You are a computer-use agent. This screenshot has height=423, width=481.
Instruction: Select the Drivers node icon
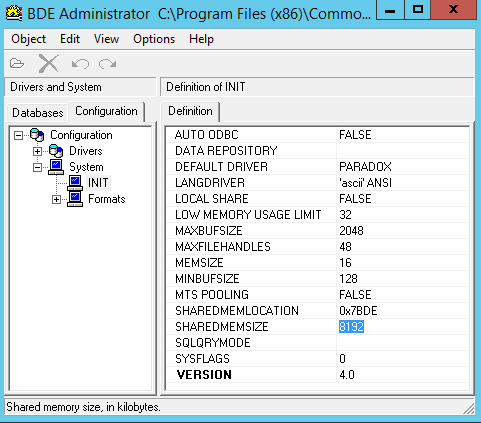coord(56,151)
